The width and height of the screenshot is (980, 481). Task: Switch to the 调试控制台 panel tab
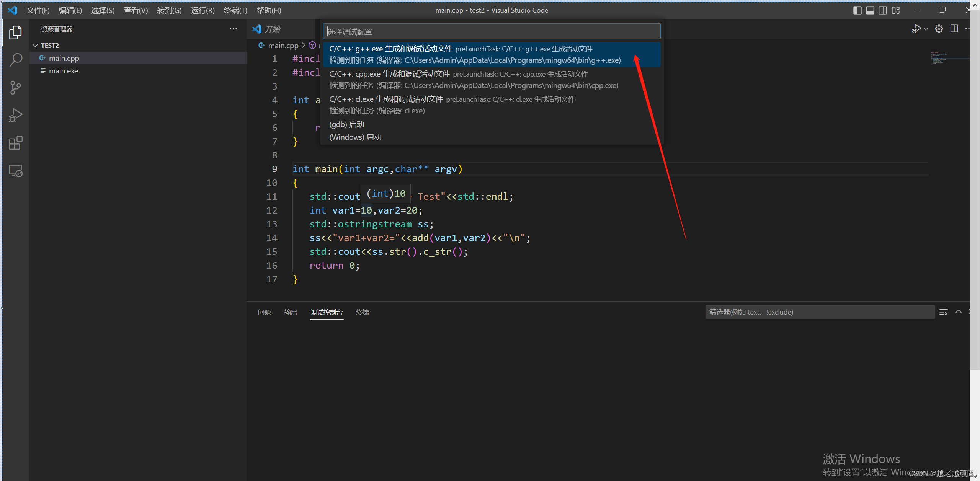[327, 312]
